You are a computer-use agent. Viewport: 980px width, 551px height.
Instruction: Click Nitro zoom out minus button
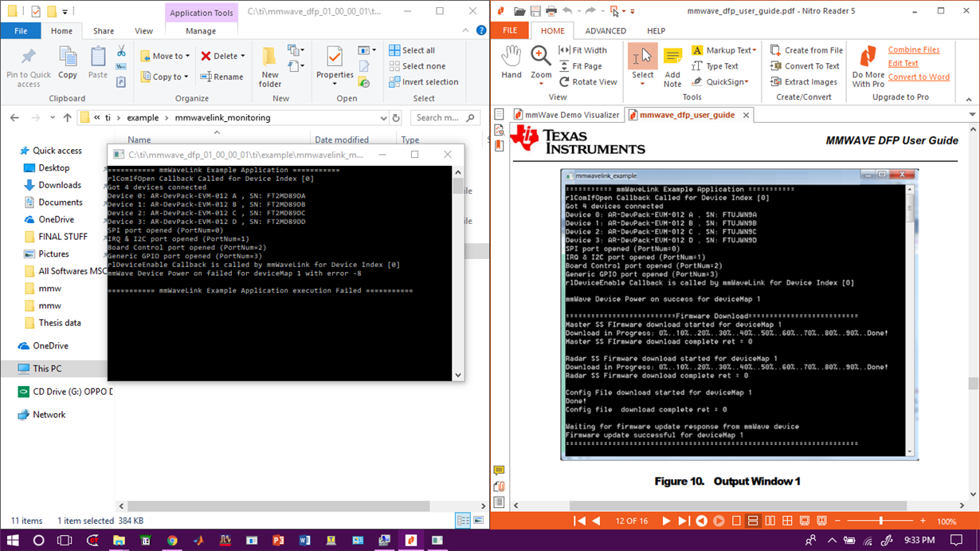(838, 521)
